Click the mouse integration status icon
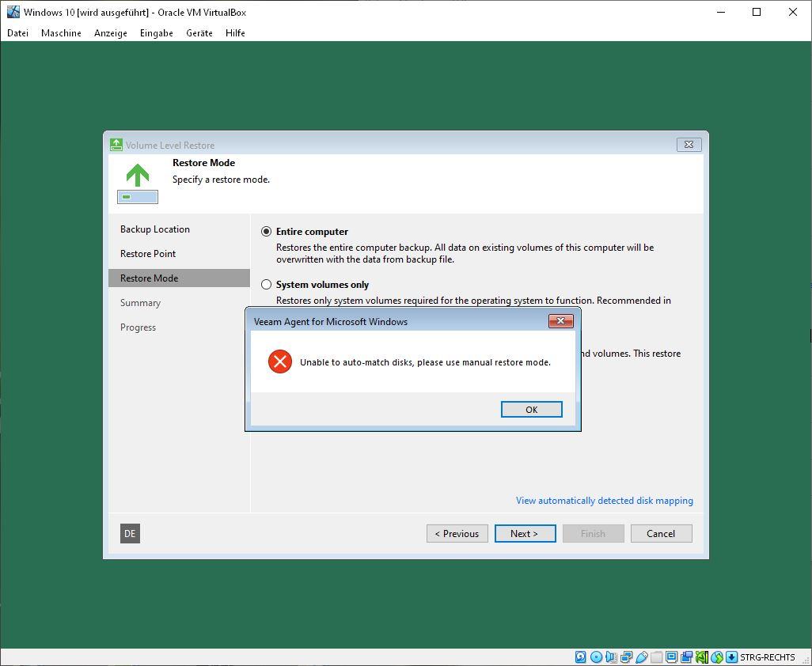812x666 pixels. click(717, 657)
